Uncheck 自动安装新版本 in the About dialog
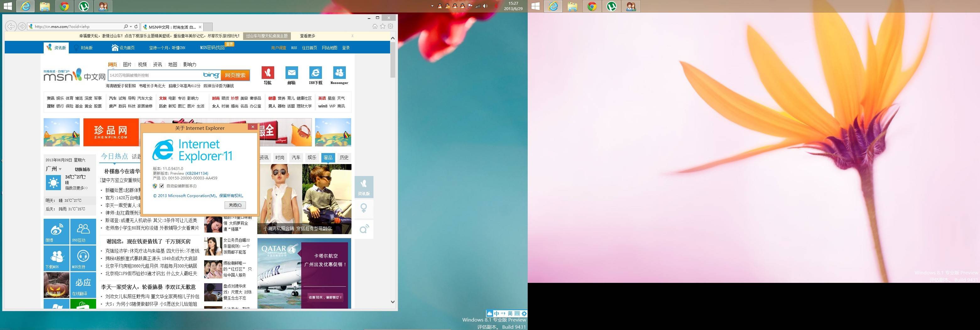Viewport: 980px width, 330px height. point(162,186)
